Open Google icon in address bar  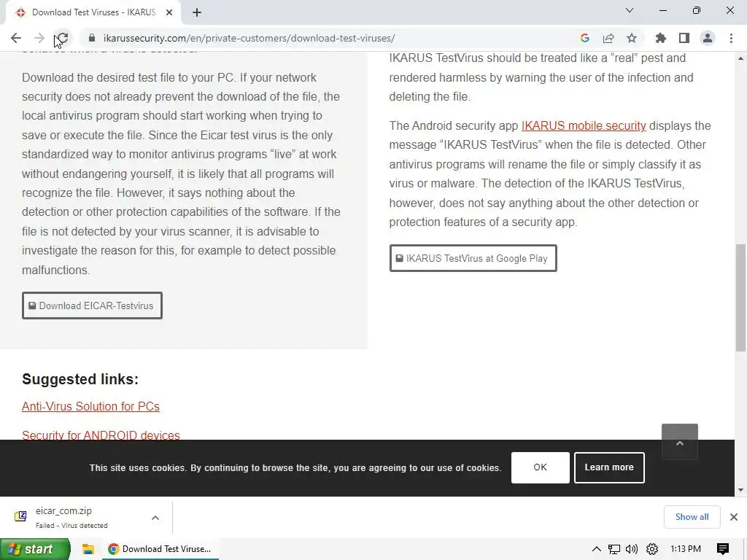(x=585, y=38)
